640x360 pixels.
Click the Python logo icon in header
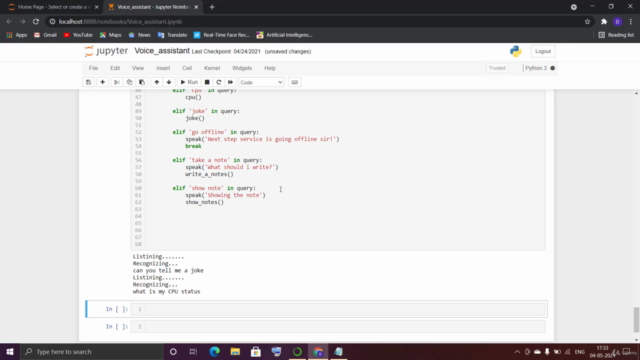click(516, 51)
